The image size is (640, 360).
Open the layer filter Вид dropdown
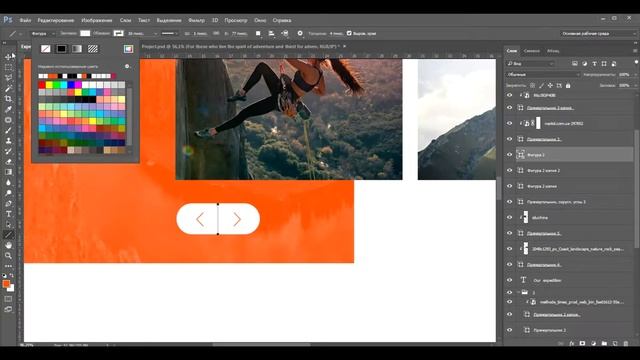tap(530, 64)
